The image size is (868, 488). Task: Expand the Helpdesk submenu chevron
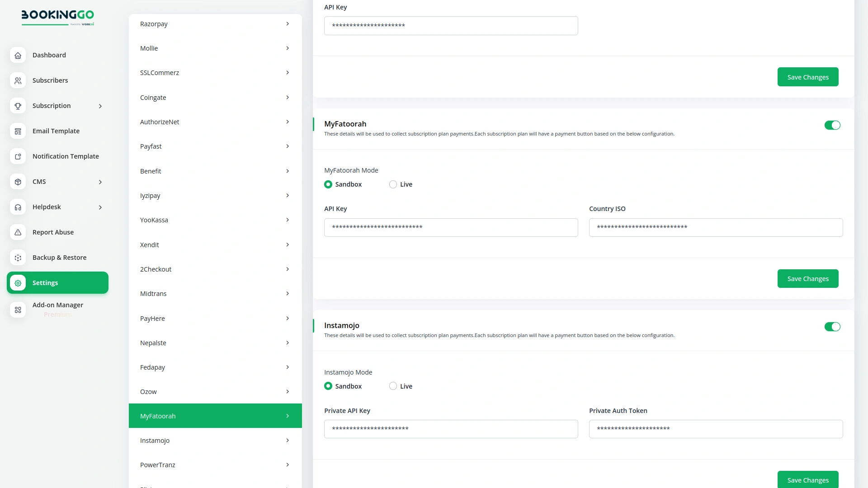(100, 207)
